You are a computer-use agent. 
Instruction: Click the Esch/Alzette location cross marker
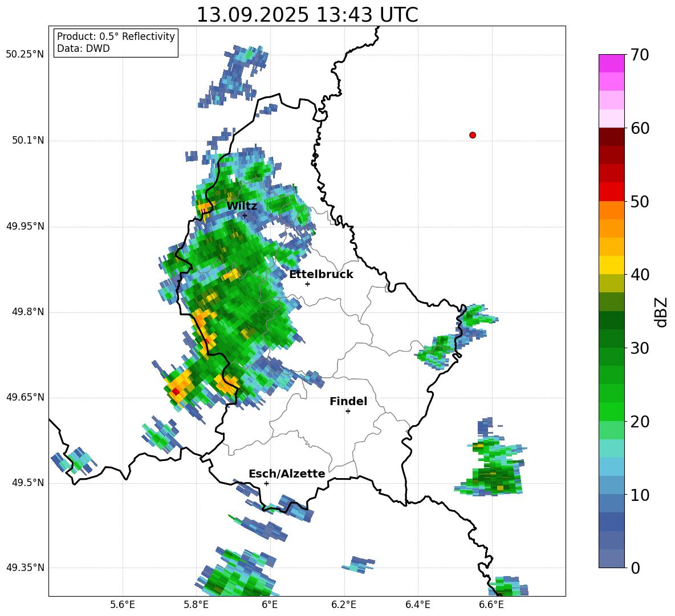click(x=266, y=483)
